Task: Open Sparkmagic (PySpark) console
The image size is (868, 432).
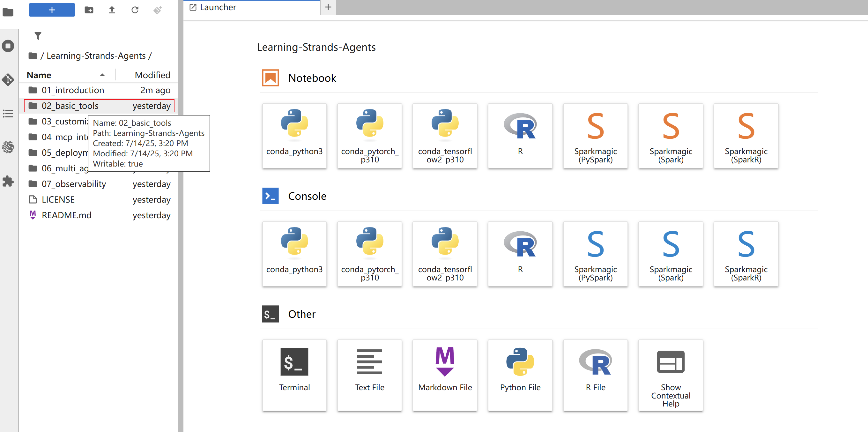Action: 595,254
